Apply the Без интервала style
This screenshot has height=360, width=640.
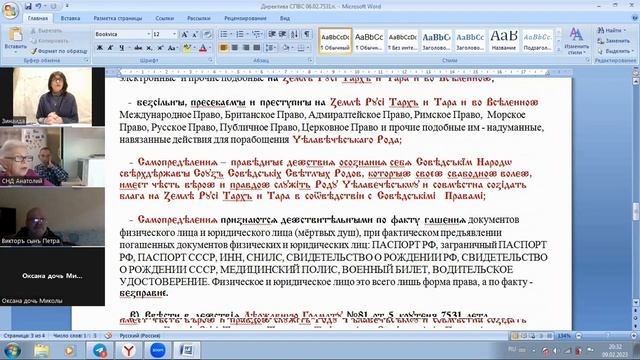click(x=402, y=41)
